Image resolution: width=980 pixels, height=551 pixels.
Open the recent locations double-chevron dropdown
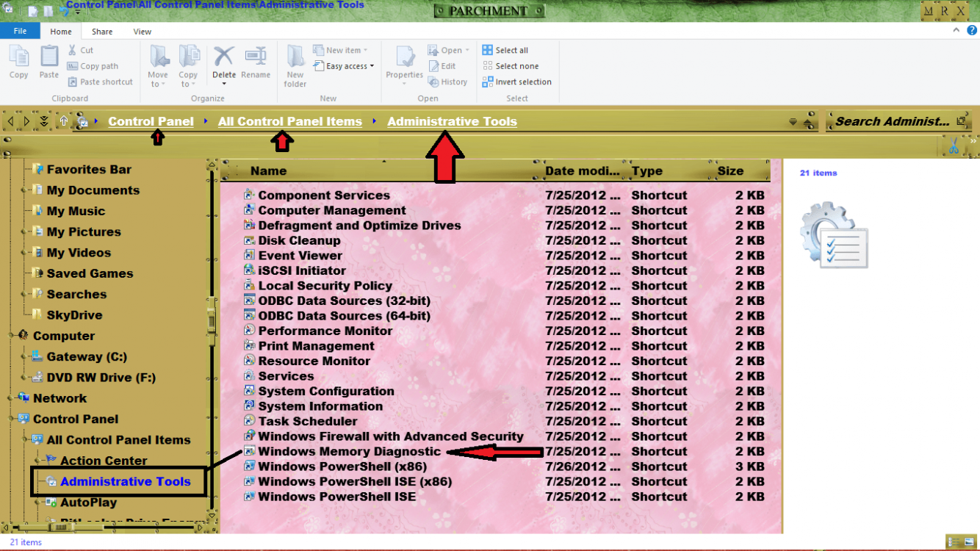(x=44, y=121)
